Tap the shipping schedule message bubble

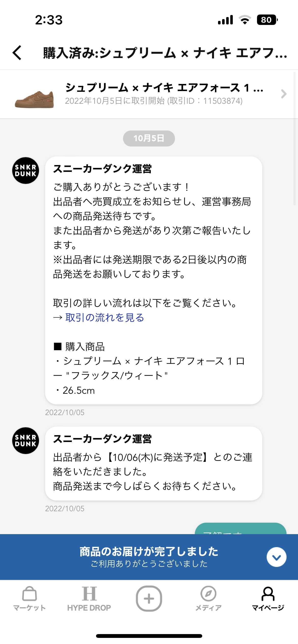pos(154,463)
